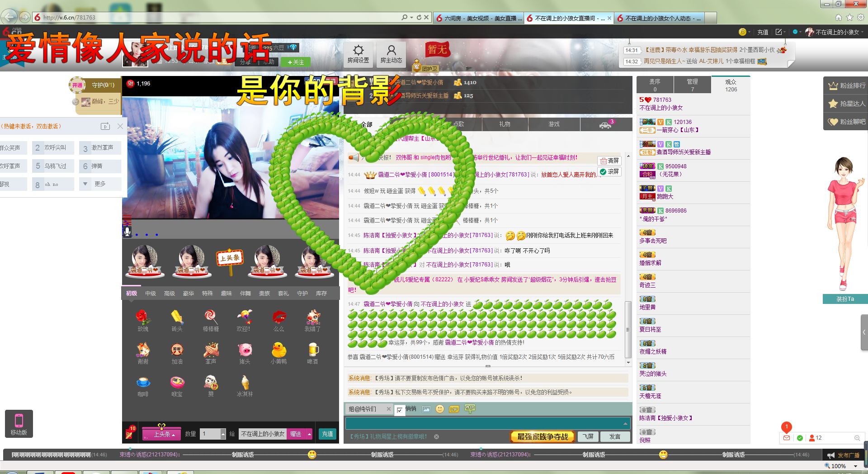Select the 喉宝 gift

177,386
